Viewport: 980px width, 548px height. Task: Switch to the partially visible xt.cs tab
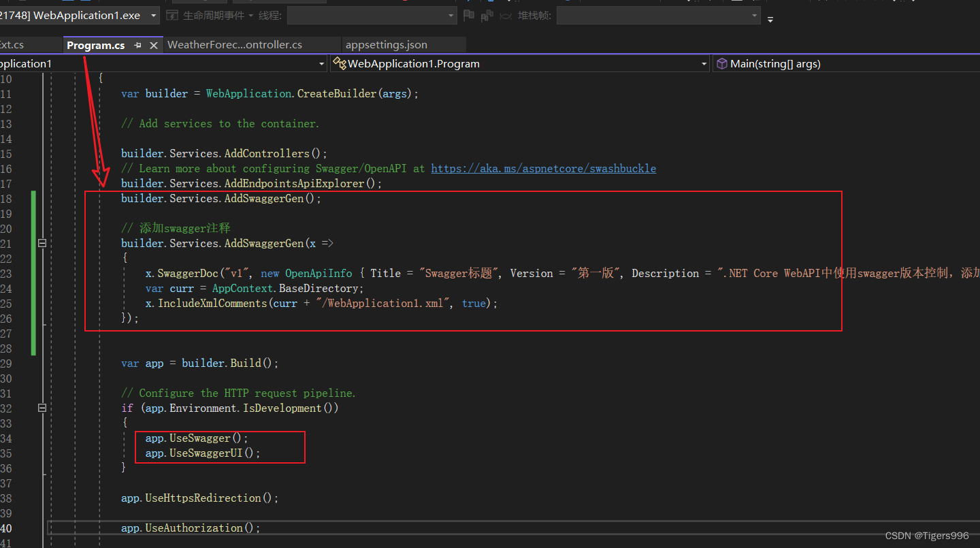tap(12, 45)
